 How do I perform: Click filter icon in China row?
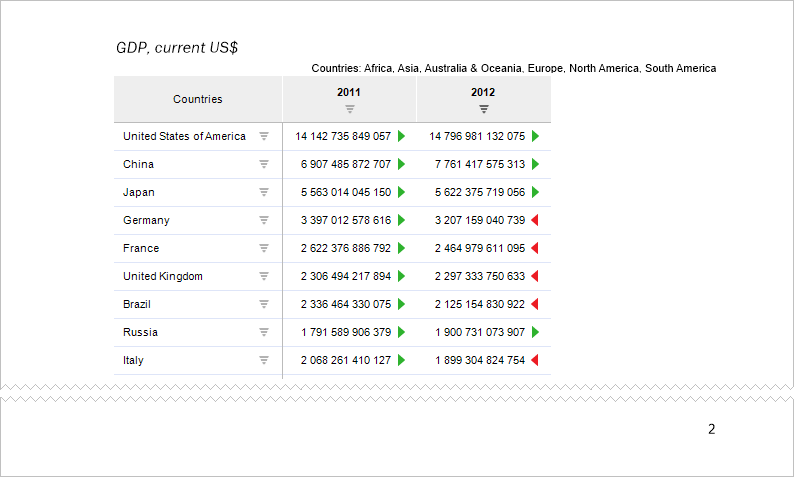pyautogui.click(x=264, y=164)
